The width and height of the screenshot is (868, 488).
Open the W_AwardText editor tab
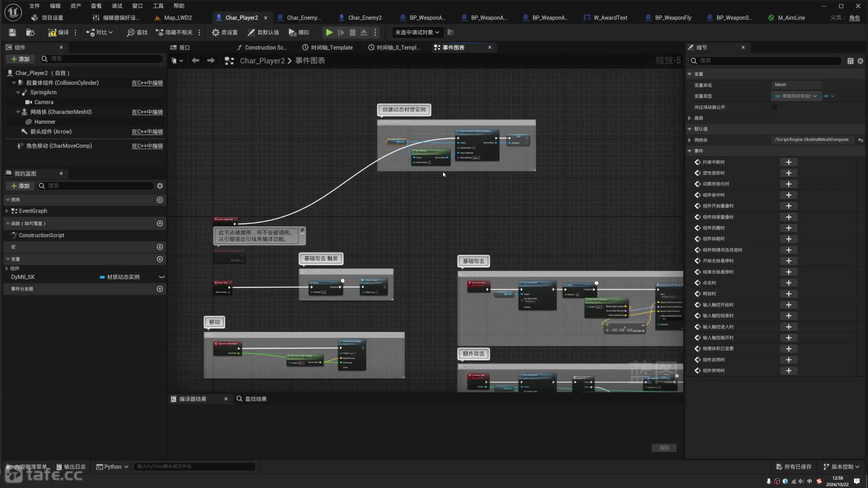tap(606, 18)
